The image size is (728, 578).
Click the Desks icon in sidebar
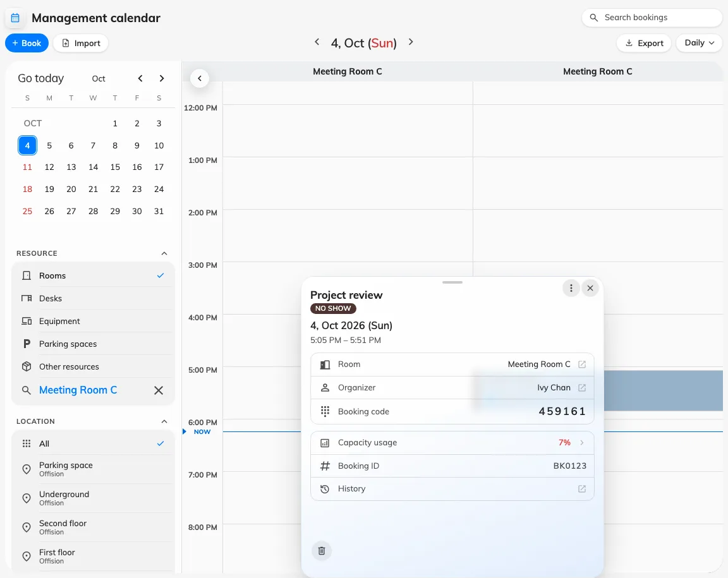click(27, 299)
